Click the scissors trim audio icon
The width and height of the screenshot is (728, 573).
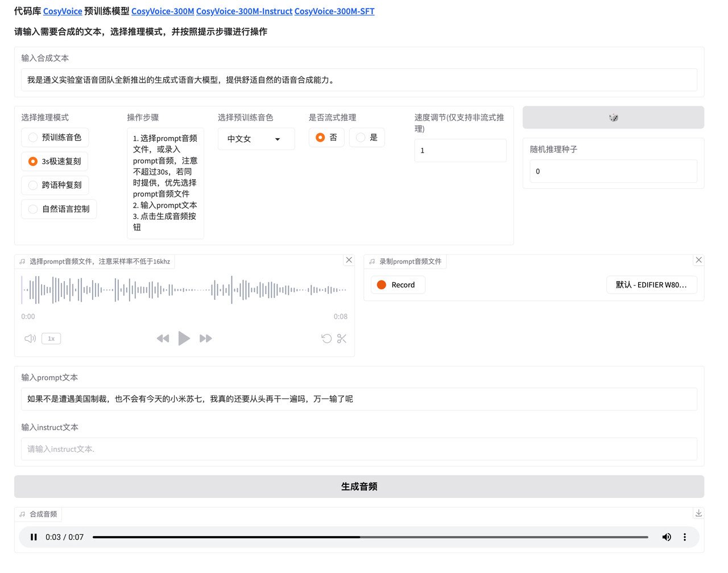[341, 339]
